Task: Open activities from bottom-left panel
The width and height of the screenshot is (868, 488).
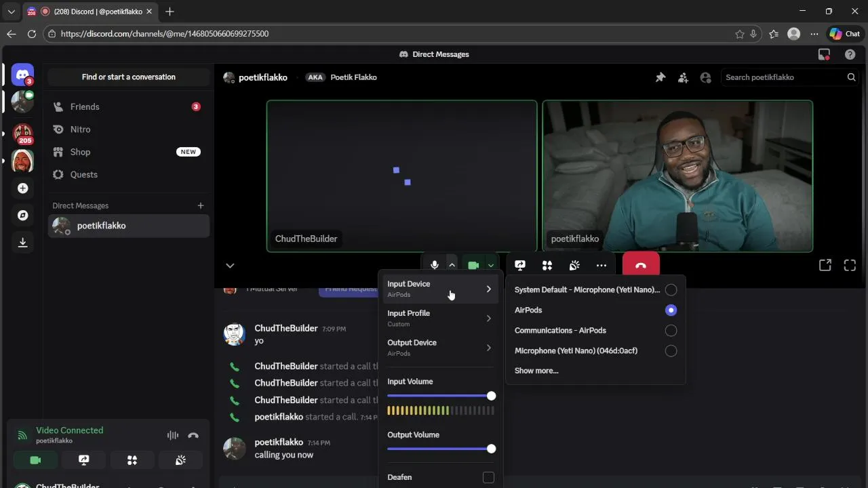Action: (x=132, y=460)
